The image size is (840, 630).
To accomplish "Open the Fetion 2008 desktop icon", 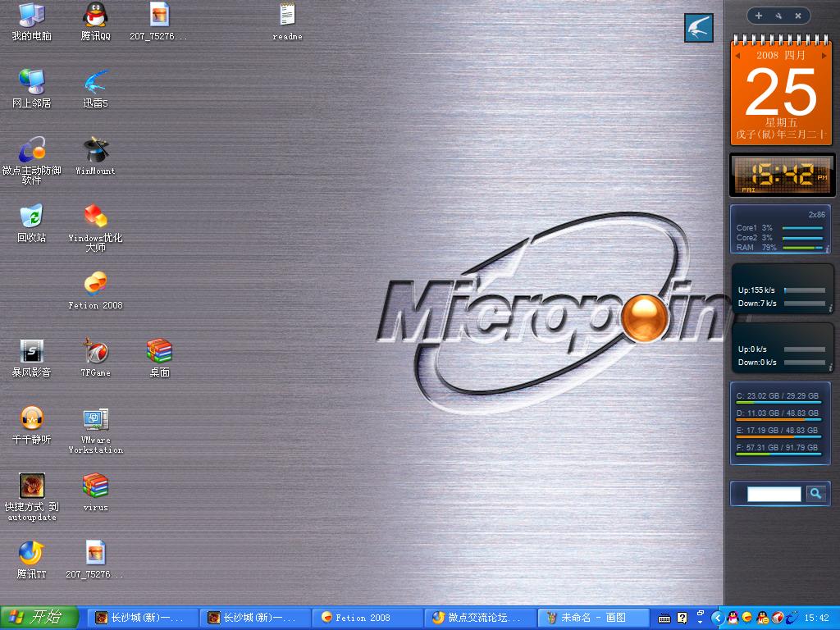I will tap(95, 284).
